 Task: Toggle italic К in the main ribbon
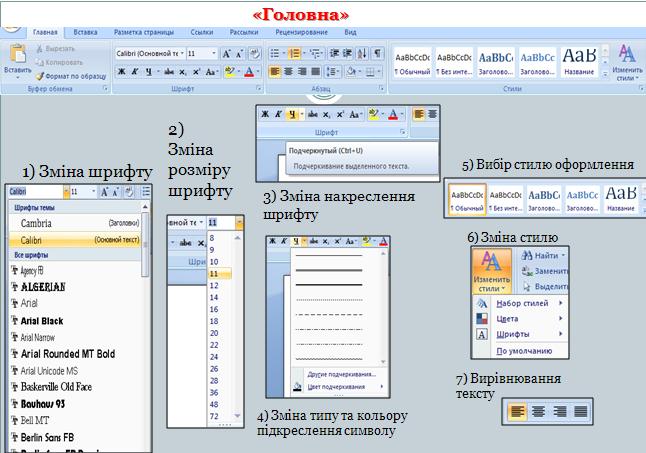point(135,72)
